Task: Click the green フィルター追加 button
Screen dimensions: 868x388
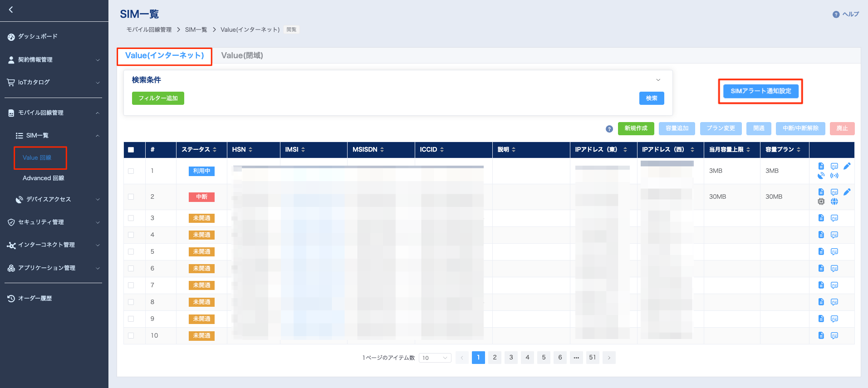Action: point(158,98)
